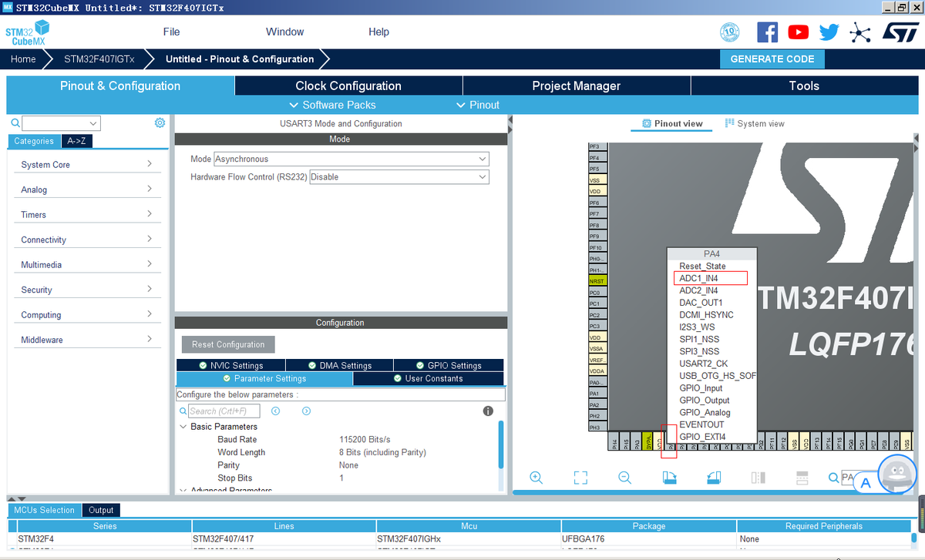This screenshot has height=560, width=925.
Task: Rotate the chip counterclockwise
Action: [714, 478]
